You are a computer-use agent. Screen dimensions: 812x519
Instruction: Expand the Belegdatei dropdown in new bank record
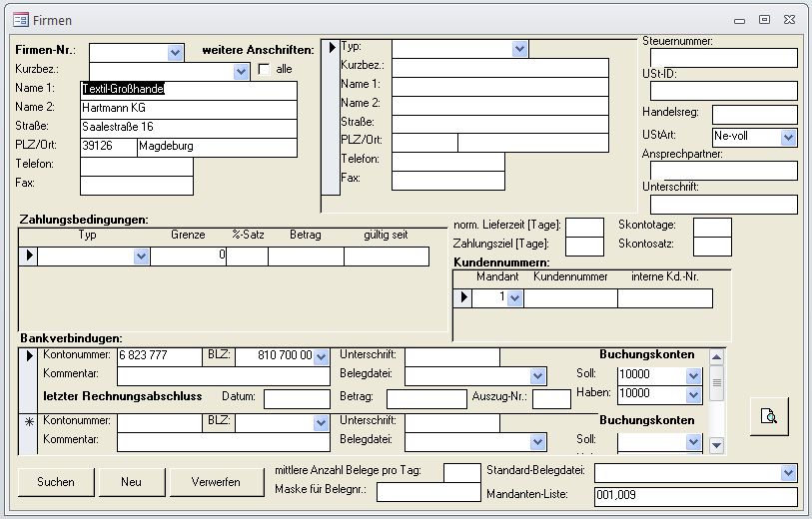(537, 442)
